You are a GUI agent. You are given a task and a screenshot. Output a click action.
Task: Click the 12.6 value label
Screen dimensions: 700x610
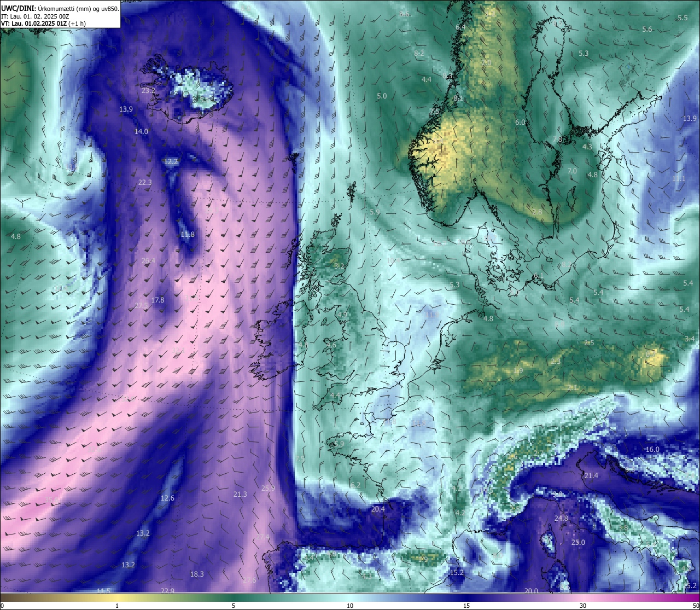[167, 498]
